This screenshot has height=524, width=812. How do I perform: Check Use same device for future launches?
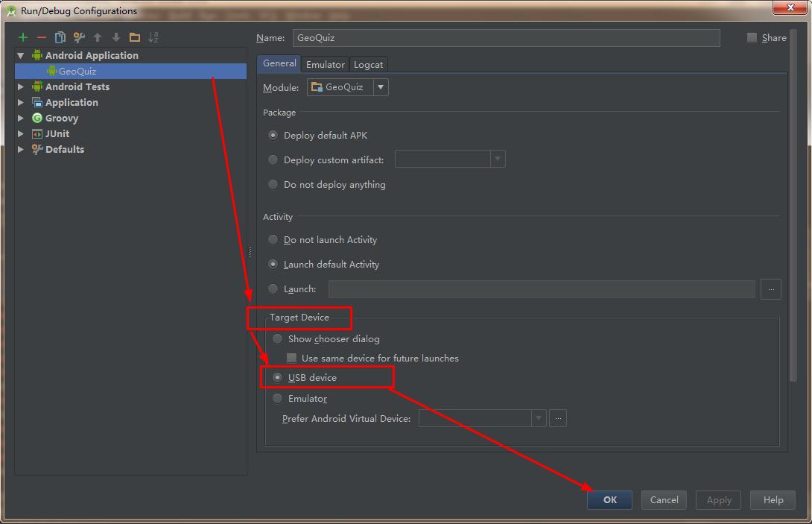pos(291,358)
